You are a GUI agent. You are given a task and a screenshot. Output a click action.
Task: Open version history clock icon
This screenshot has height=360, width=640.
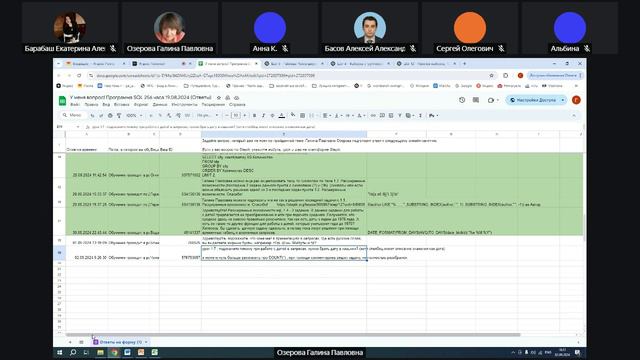coord(462,100)
